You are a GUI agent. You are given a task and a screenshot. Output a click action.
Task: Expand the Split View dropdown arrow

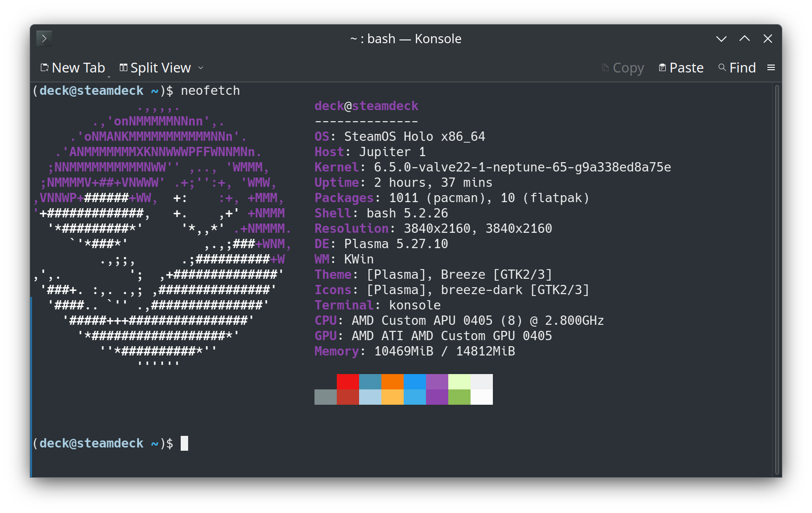point(201,68)
